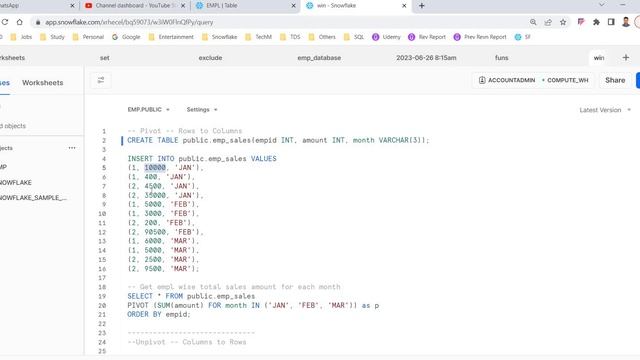
Task: Open the browser tab search chevron
Action: (602, 5)
